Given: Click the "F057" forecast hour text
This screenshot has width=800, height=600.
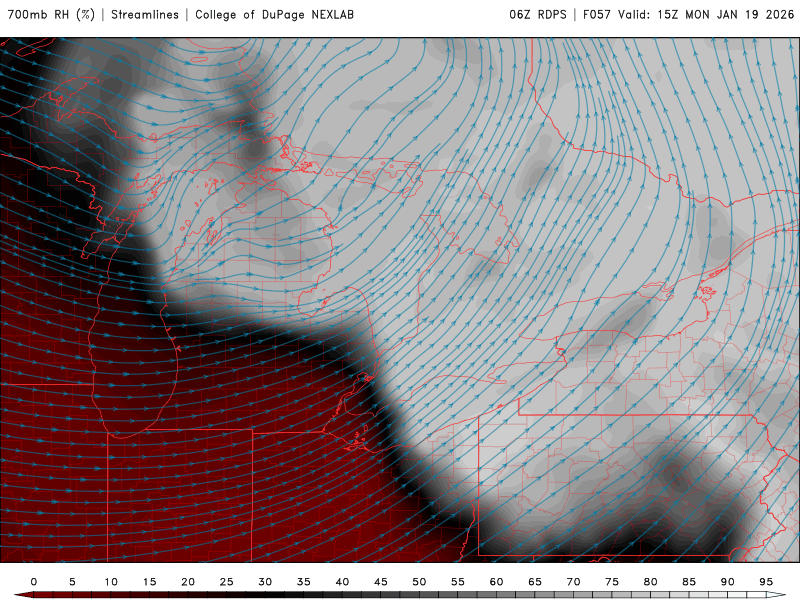Looking at the screenshot, I should [596, 15].
